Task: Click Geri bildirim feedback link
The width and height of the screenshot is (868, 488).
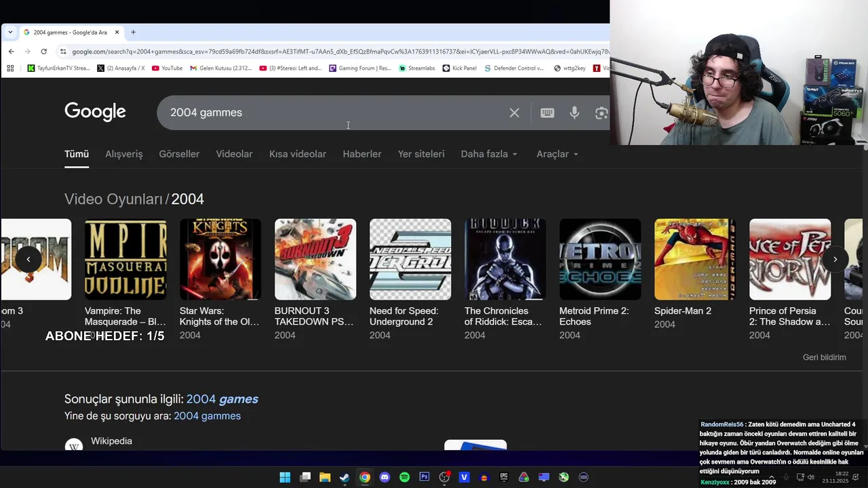Action: pyautogui.click(x=824, y=357)
